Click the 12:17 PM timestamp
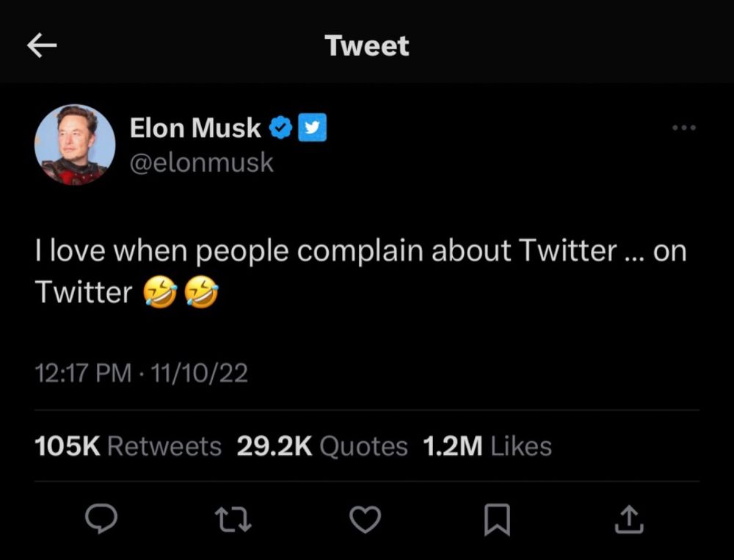The height and width of the screenshot is (560, 734). (83, 374)
